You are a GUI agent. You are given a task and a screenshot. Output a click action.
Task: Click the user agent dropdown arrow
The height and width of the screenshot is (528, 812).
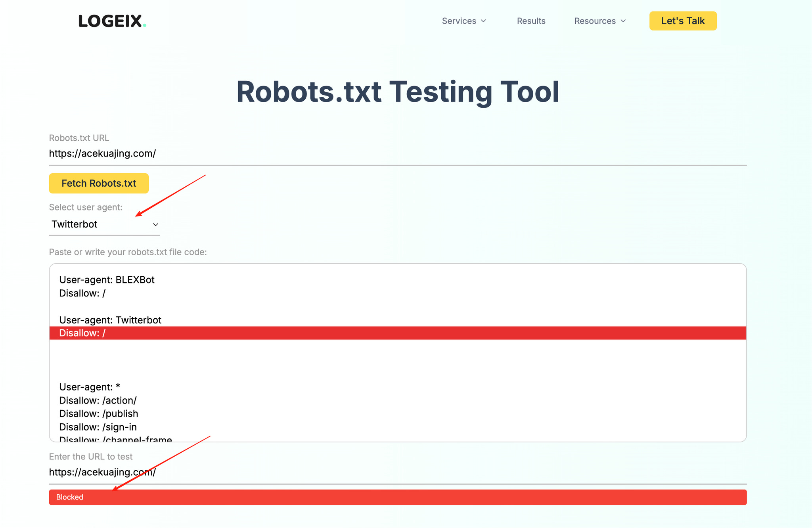155,225
